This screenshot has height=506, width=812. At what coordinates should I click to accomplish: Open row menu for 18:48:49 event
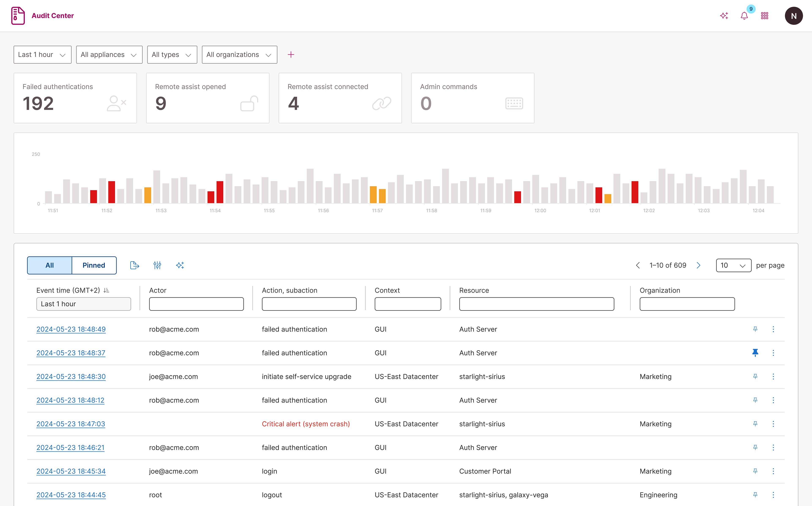tap(773, 329)
